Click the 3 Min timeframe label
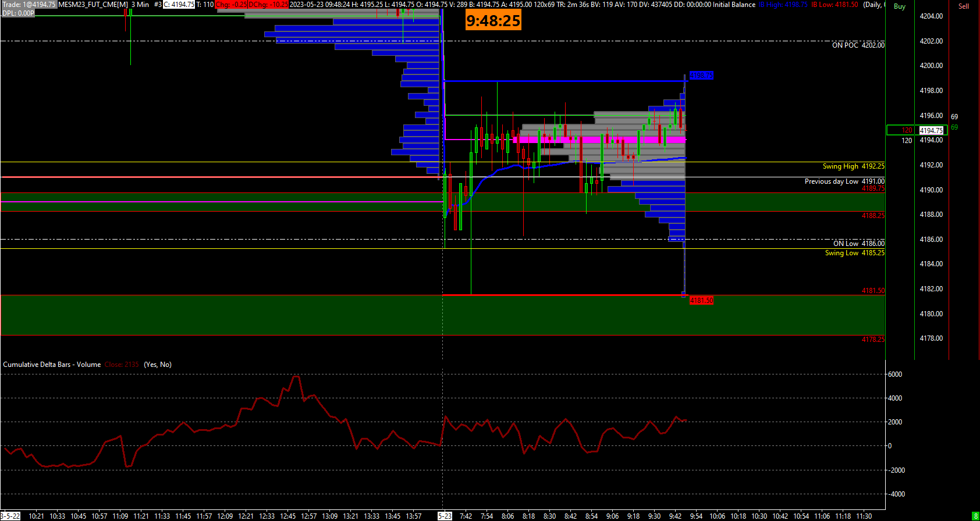The height and width of the screenshot is (521, 980). [x=140, y=5]
